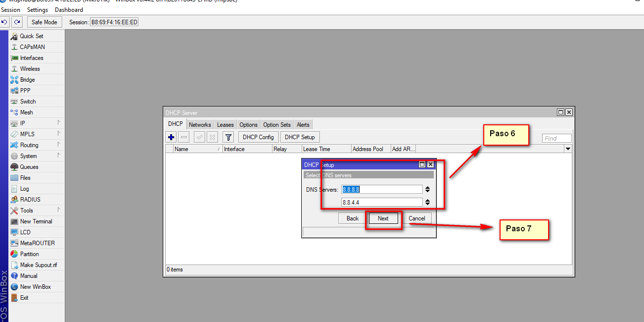This screenshot has width=644, height=322.
Task: Click the Find search box
Action: click(556, 139)
